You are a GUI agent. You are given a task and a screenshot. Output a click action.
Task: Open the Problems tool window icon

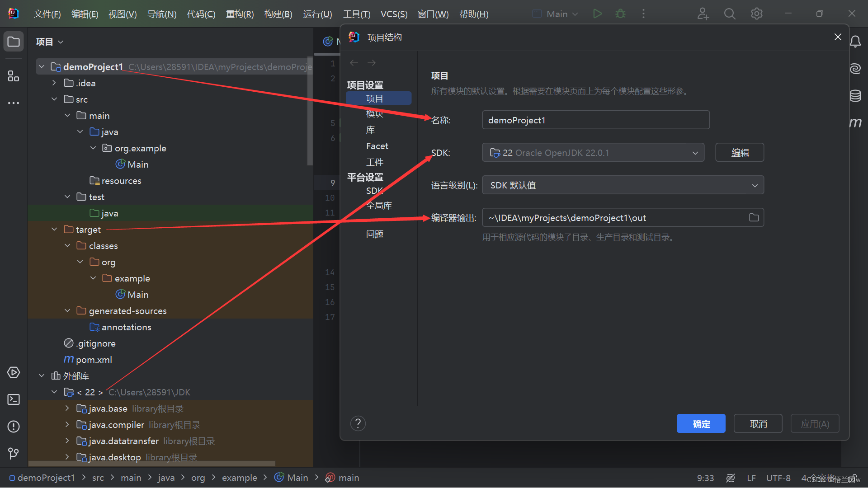tap(14, 427)
